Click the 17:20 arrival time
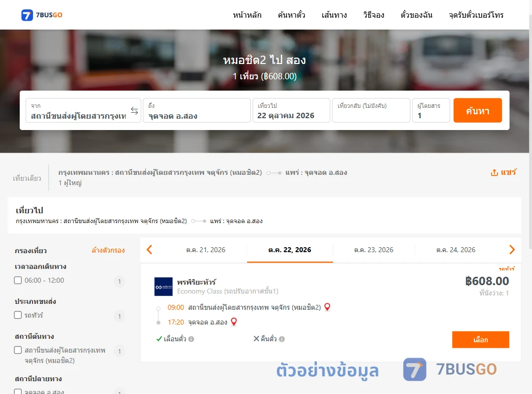The width and height of the screenshot is (532, 394). 176,322
